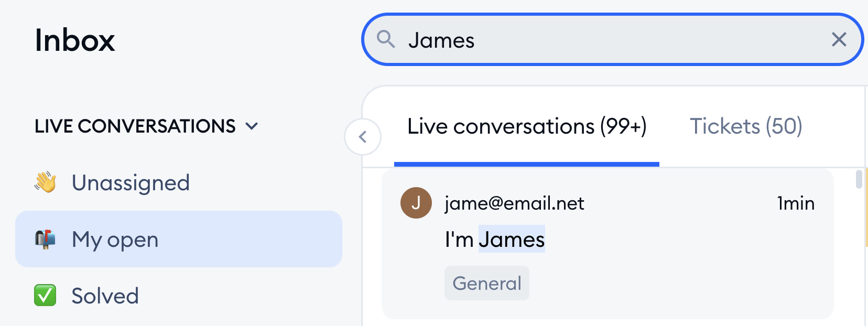868x326 pixels.
Task: Click the J avatar of jame@email.net
Action: pyautogui.click(x=416, y=203)
